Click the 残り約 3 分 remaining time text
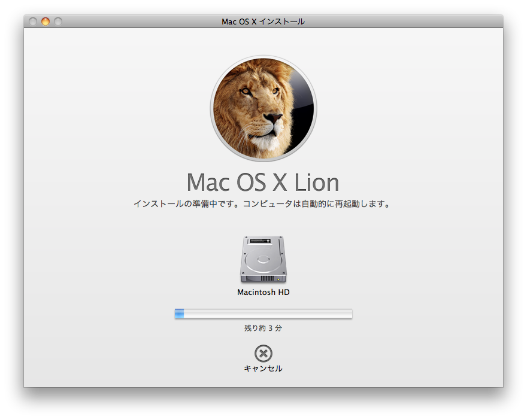The image size is (527, 420). [263, 328]
